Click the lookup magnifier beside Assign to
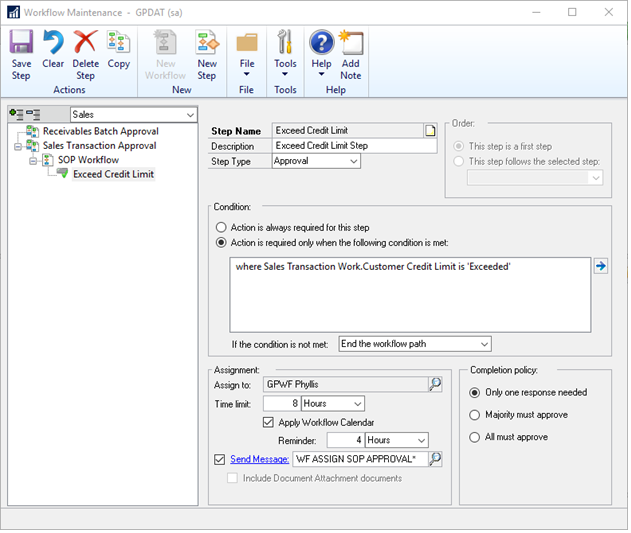 [x=435, y=383]
